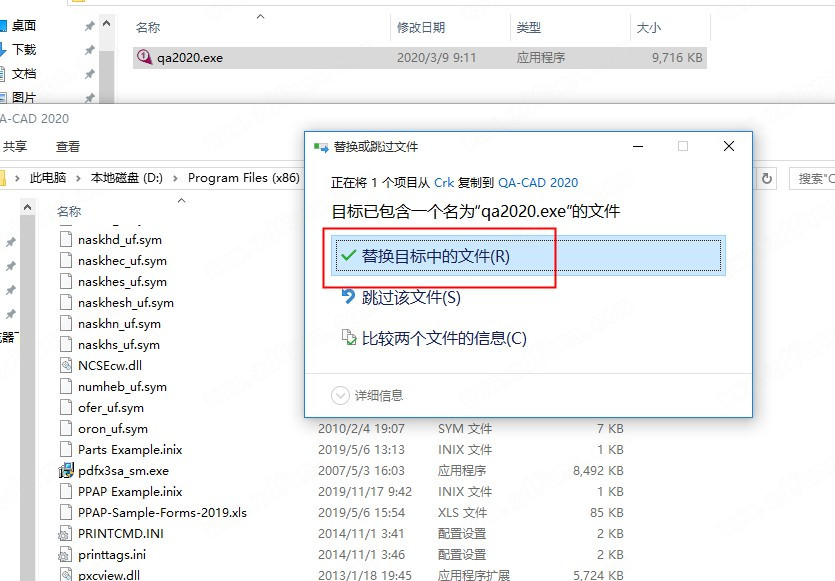Screen dimensions: 835x581
Task: Select file naskhn_uf.sym
Action: 119,323
